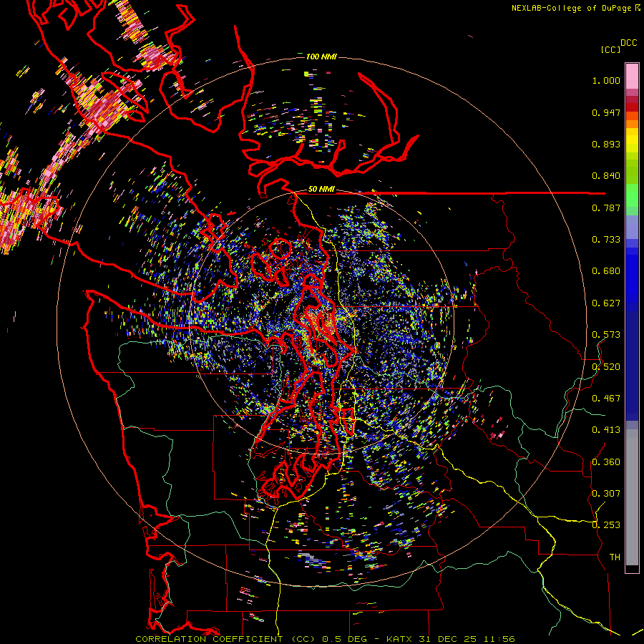The image size is (644, 644).
Task: Click the DCC label above color scale
Action: click(629, 43)
